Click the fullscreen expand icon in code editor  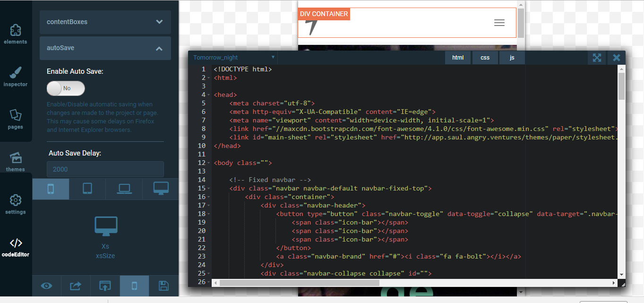[x=597, y=58]
